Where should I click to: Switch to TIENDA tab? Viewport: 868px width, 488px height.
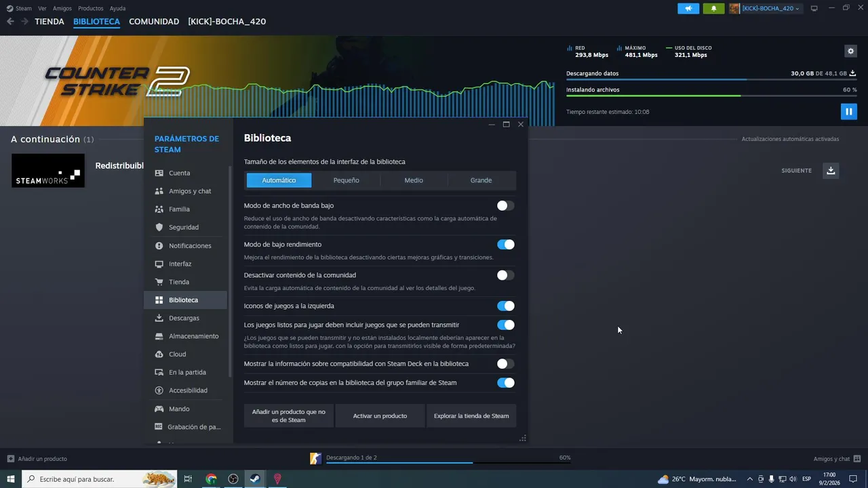50,22
